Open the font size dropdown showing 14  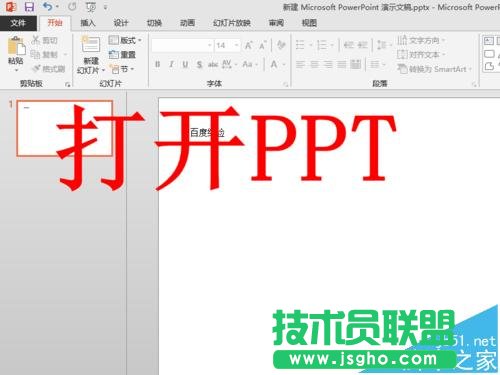point(237,45)
